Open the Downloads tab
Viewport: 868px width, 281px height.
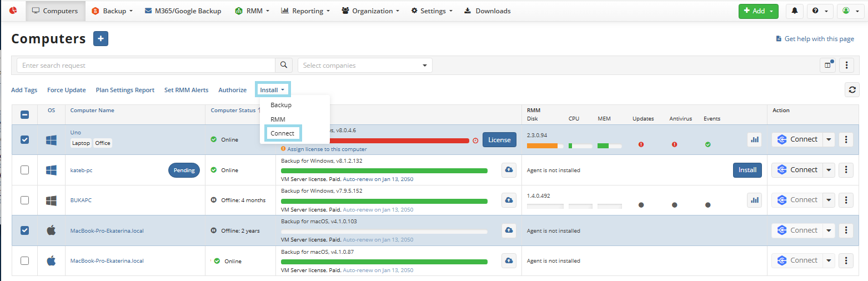point(487,11)
